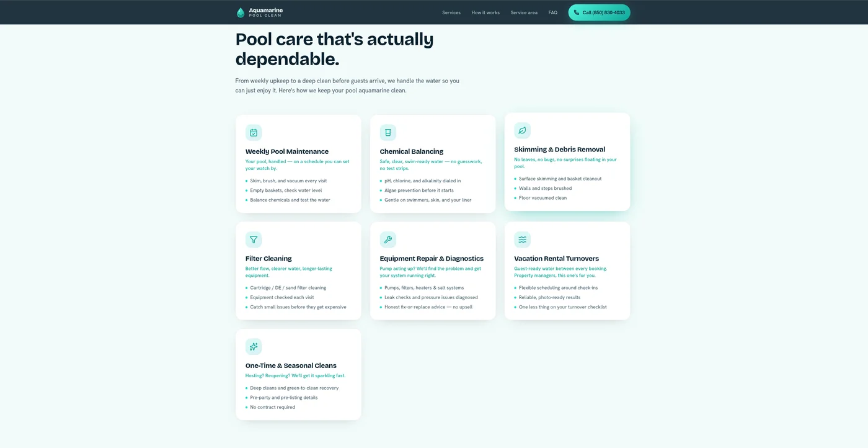Click the 'Hosting? Reopening?' tagline
The image size is (868, 448).
tap(295, 375)
